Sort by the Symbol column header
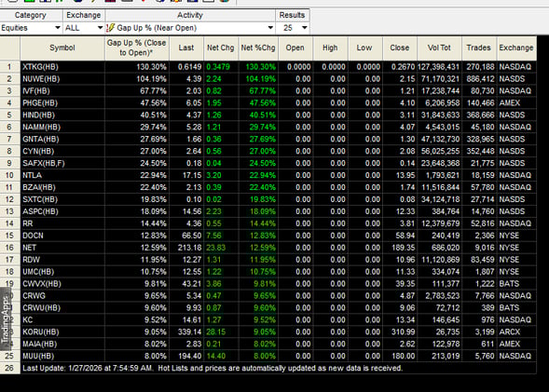The width and height of the screenshot is (549, 392). click(x=62, y=47)
